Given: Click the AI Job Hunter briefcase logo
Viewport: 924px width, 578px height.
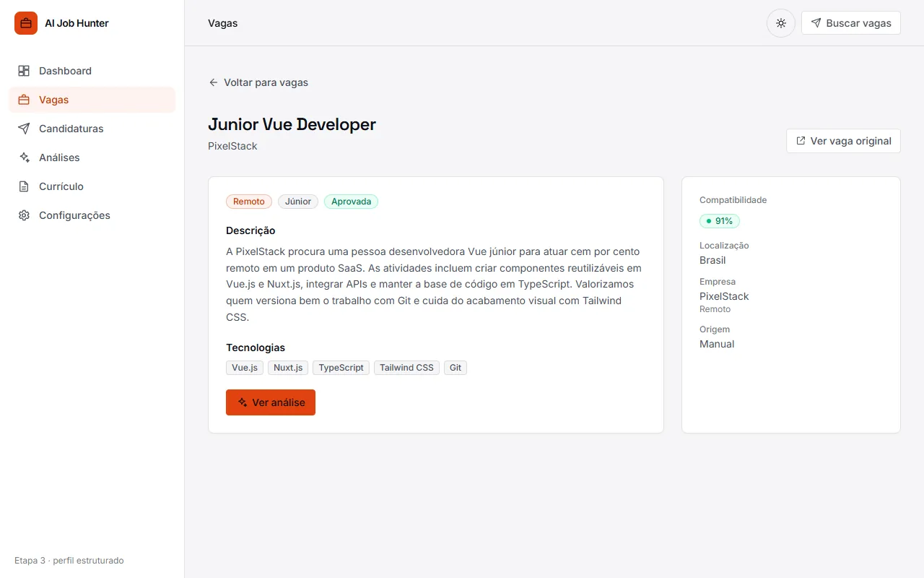Looking at the screenshot, I should coord(26,23).
